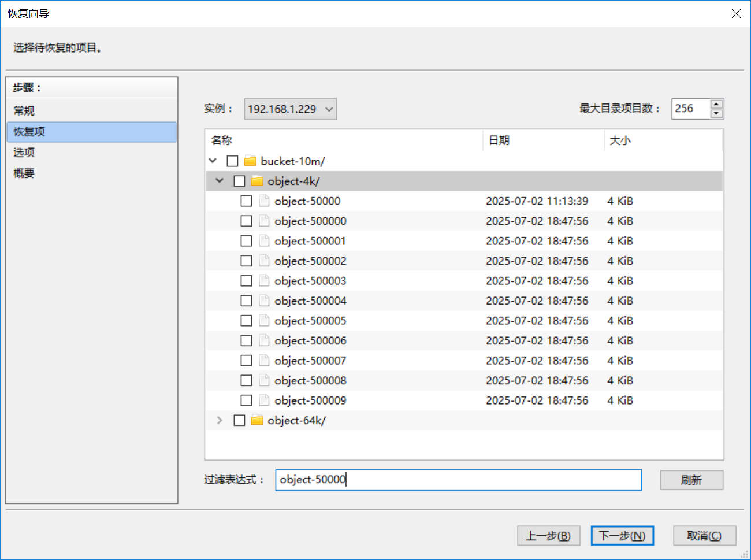Close the restore wizard window
This screenshot has width=751, height=560.
point(736,13)
